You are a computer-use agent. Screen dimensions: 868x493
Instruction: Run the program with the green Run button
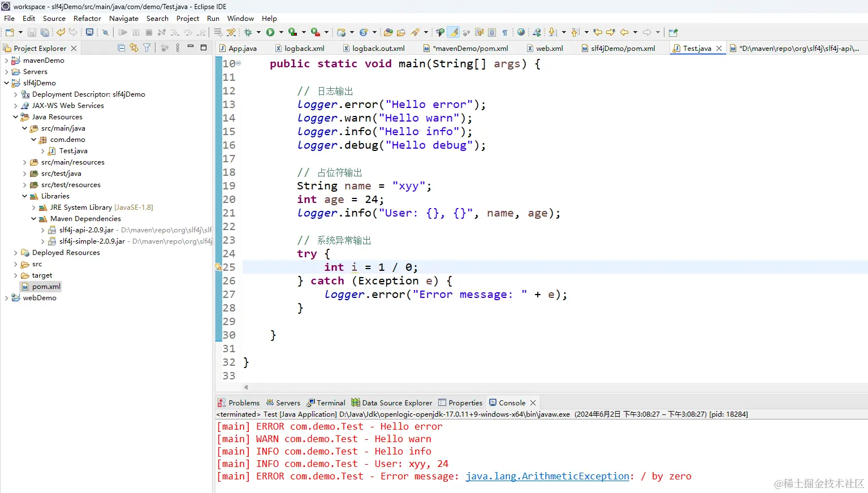270,32
